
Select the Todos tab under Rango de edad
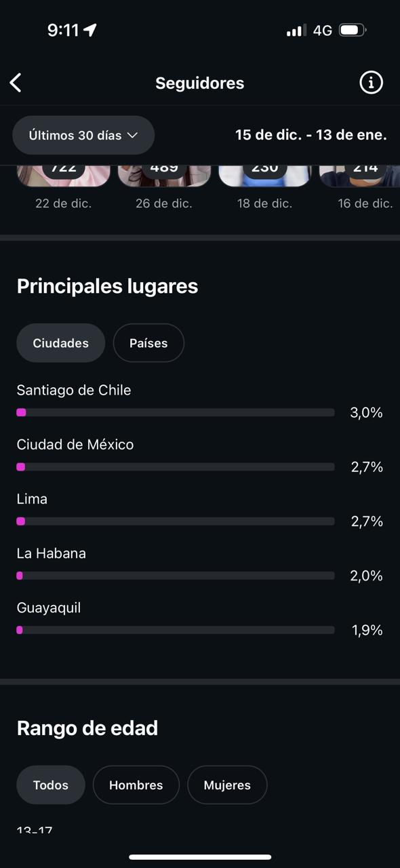click(50, 785)
